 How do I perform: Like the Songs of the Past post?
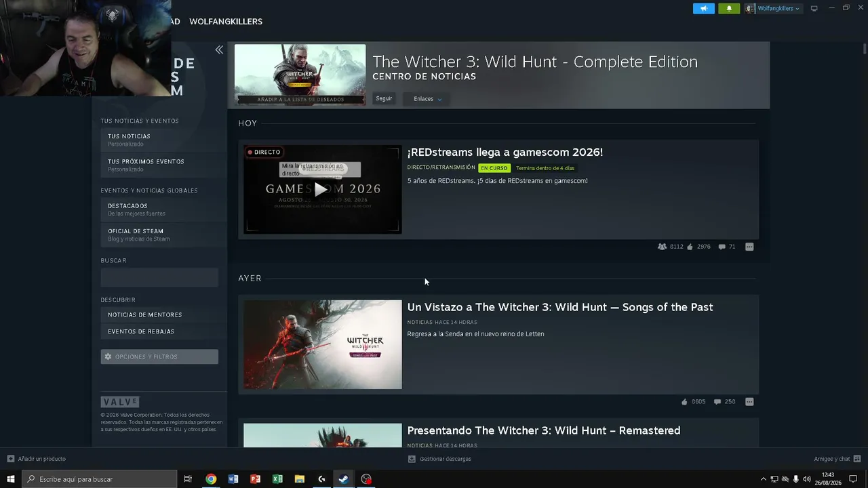(x=684, y=402)
